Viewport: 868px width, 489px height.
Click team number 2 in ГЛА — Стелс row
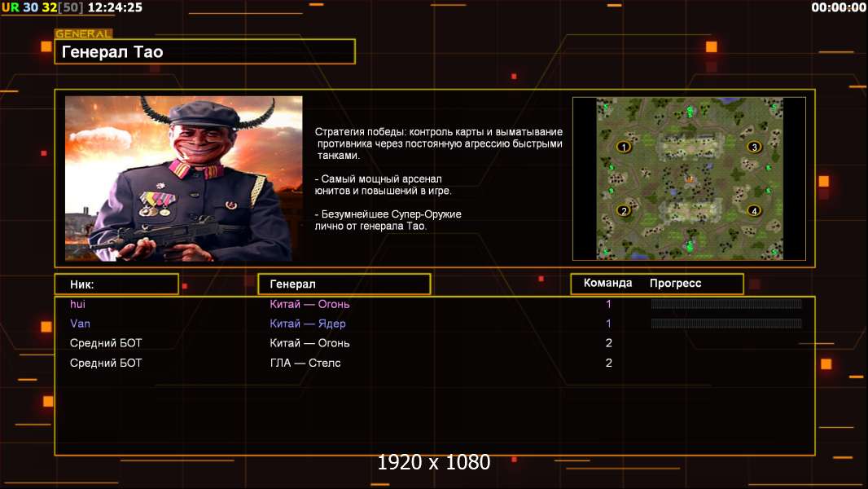pyautogui.click(x=609, y=363)
